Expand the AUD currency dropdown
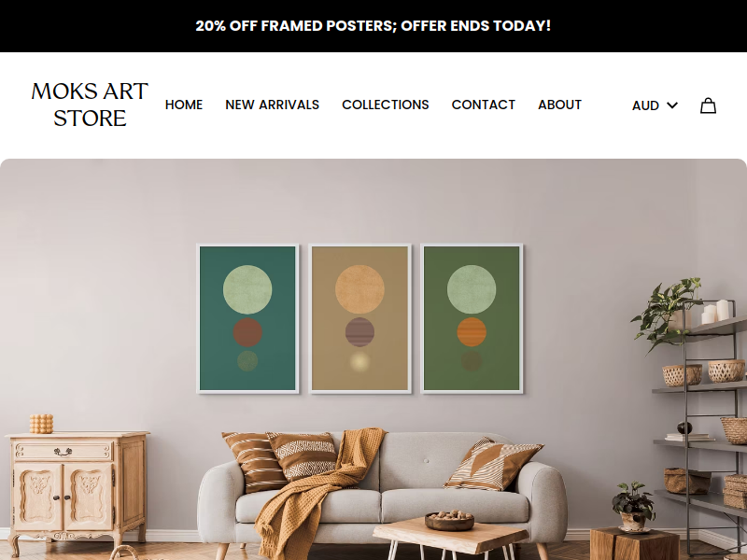This screenshot has width=747, height=560. (655, 105)
